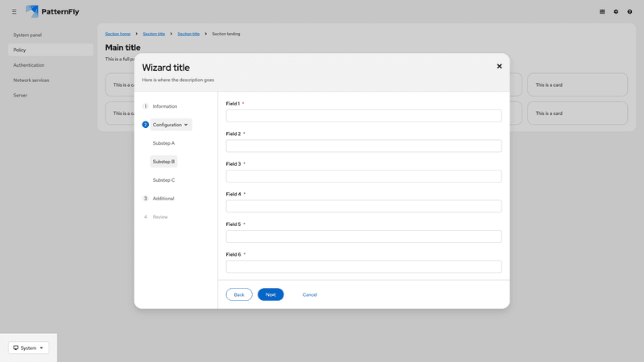Click the step 3 number badge
Image resolution: width=644 pixels, height=362 pixels.
146,199
